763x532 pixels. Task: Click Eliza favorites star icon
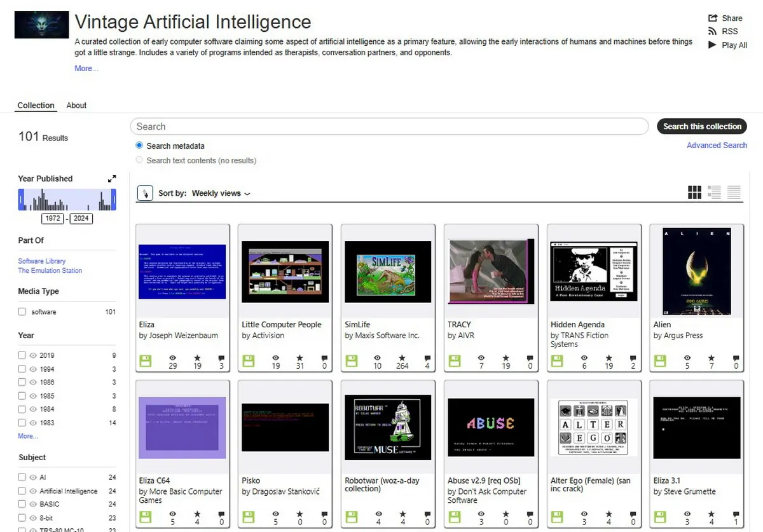click(197, 358)
